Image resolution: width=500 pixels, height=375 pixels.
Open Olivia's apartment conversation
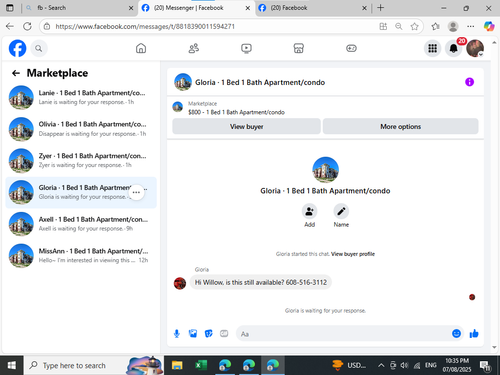[x=81, y=129]
